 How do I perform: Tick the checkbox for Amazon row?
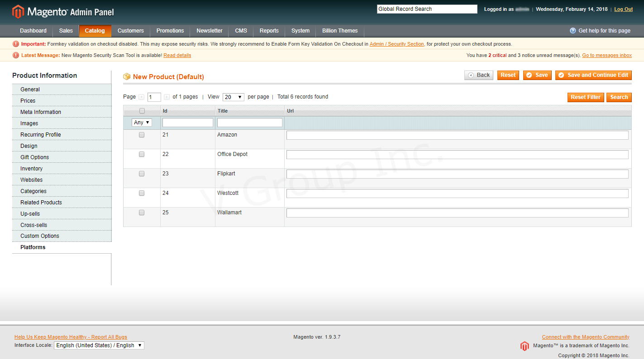[142, 135]
